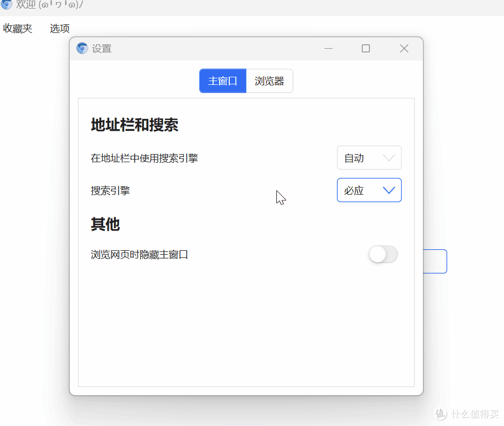Open the 收藏夹 menu
Screen dimensions: 504x426
(x=18, y=29)
